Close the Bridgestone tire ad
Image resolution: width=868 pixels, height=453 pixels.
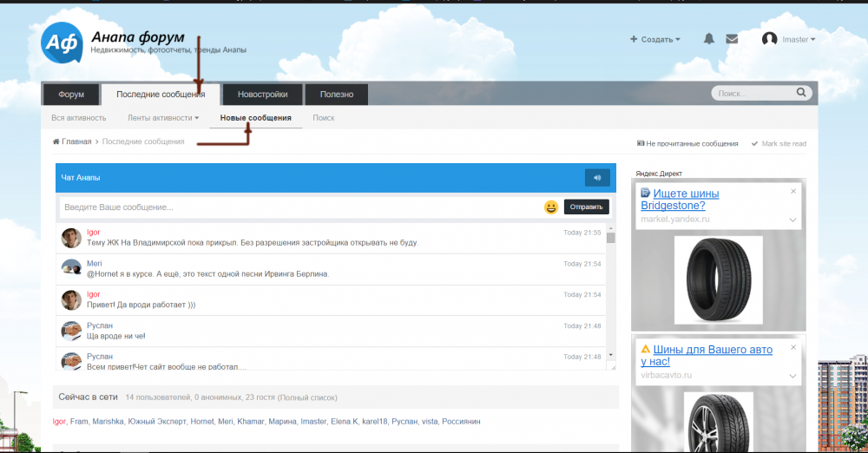point(793,191)
